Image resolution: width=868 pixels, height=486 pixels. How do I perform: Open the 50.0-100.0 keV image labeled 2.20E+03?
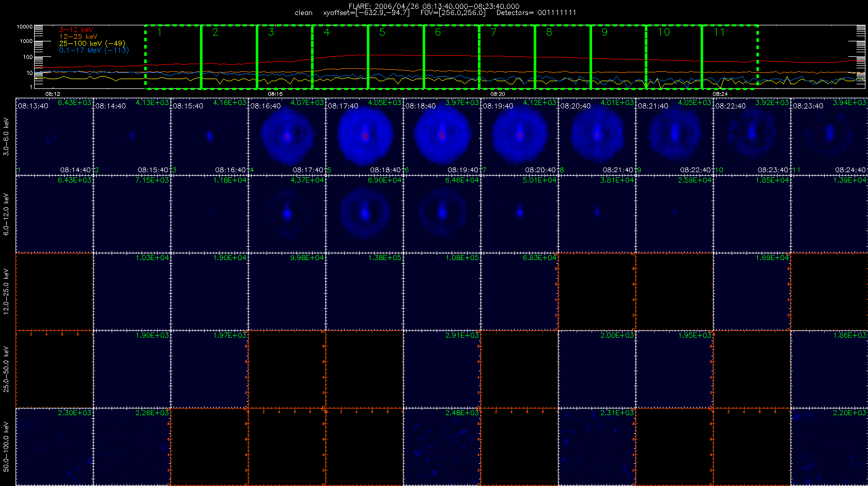coord(829,447)
